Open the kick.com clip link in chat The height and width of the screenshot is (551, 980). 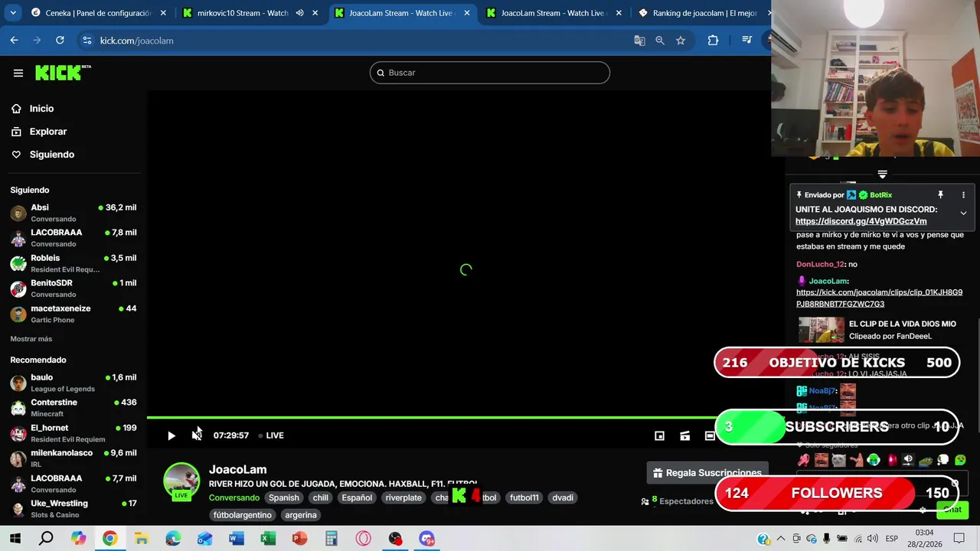click(x=879, y=298)
